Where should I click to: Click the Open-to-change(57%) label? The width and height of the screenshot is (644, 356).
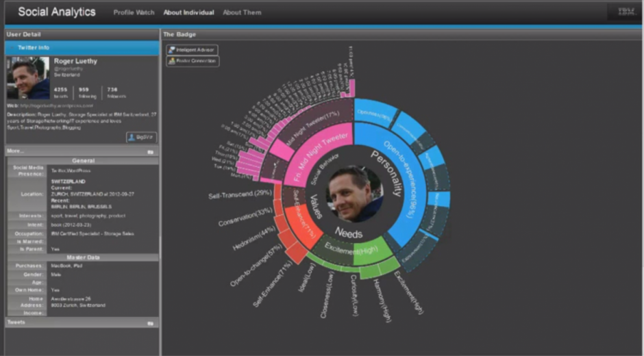point(256,265)
